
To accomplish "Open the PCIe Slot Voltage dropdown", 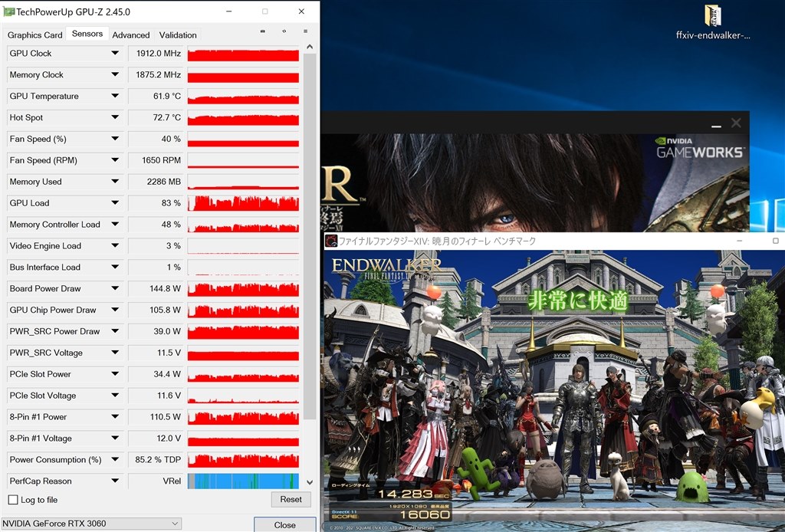I will point(115,396).
